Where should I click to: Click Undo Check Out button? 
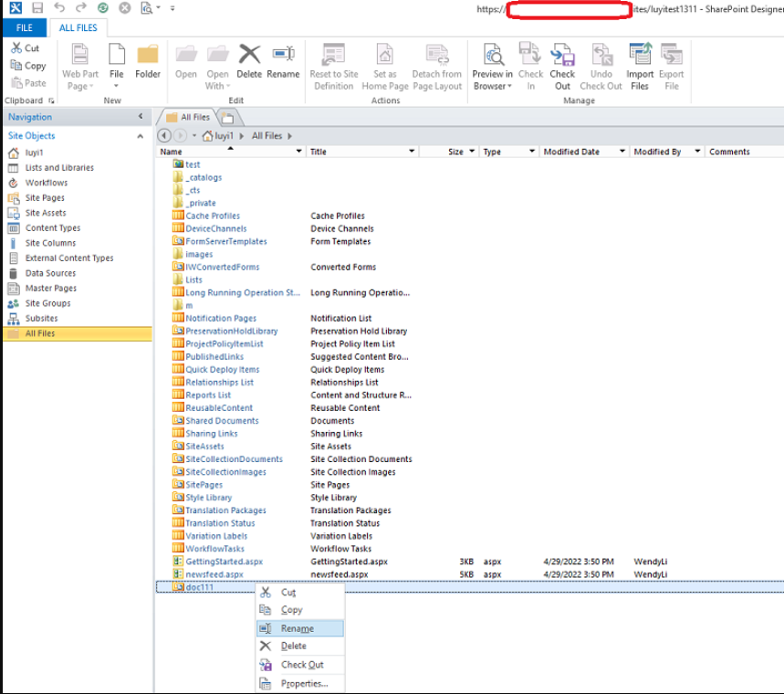click(x=601, y=67)
